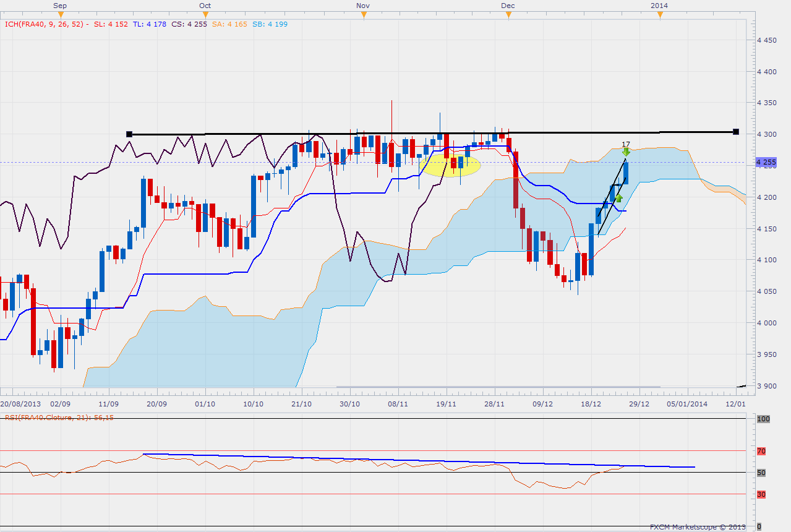Image resolution: width=791 pixels, height=532 pixels.
Task: Click the 4 050 price axis label
Action: click(766, 291)
